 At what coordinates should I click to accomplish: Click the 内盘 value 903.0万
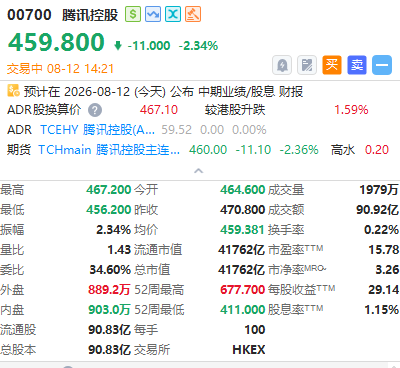coord(109,310)
